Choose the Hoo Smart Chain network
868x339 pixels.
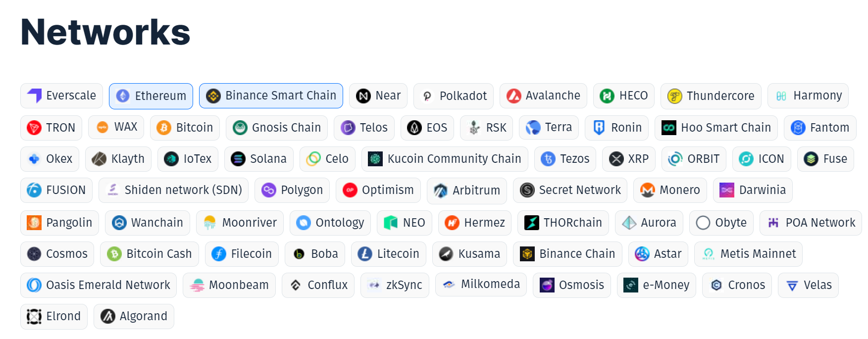716,128
